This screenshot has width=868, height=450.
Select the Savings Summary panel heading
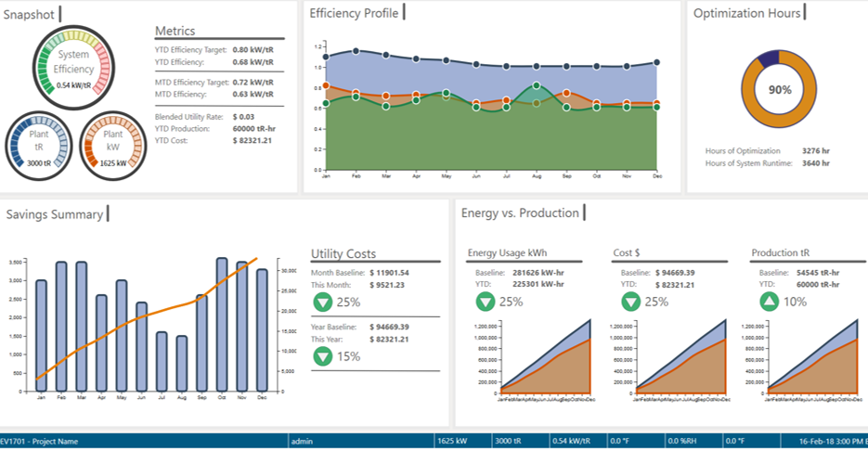(x=54, y=214)
